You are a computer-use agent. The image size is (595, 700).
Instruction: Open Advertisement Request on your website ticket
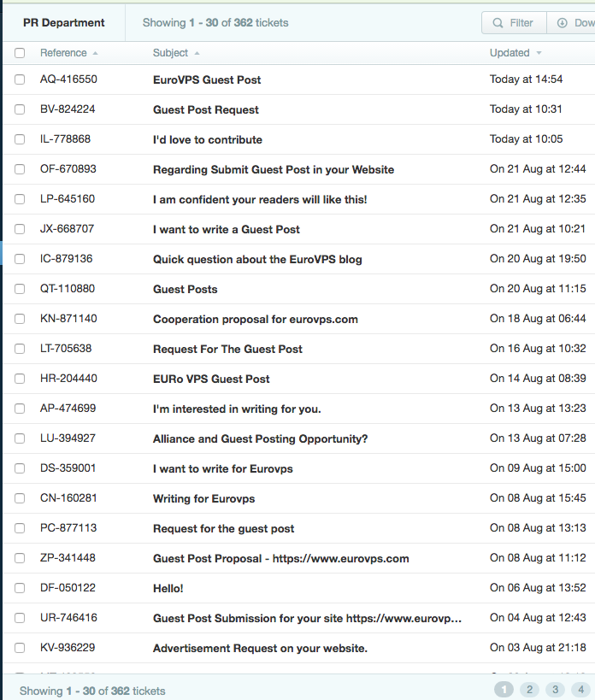point(260,648)
